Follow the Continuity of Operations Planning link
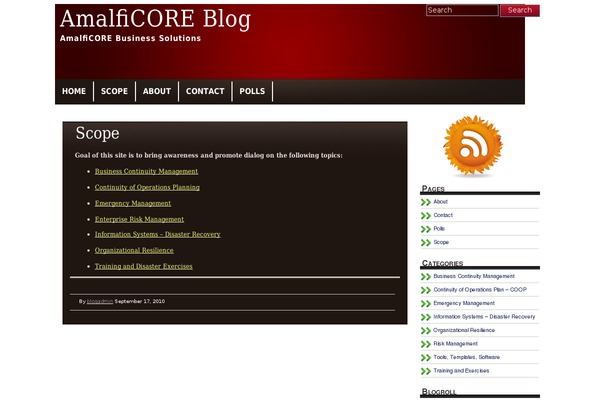Viewport: 600px width, 400px height. coord(147,187)
